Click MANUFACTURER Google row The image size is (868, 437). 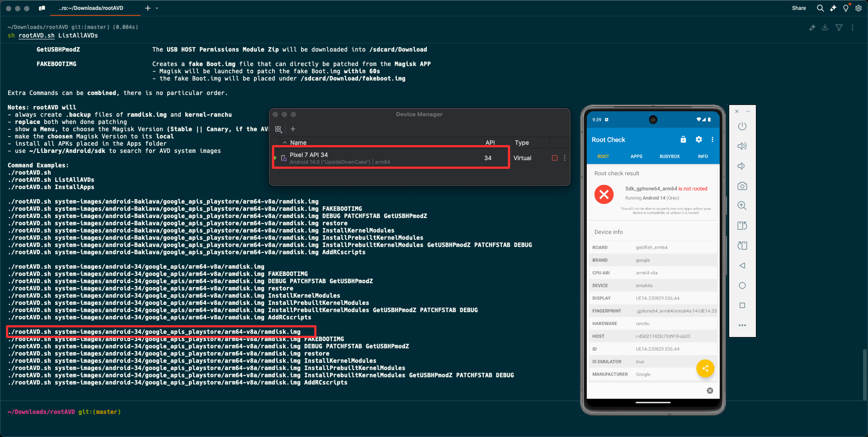click(654, 375)
